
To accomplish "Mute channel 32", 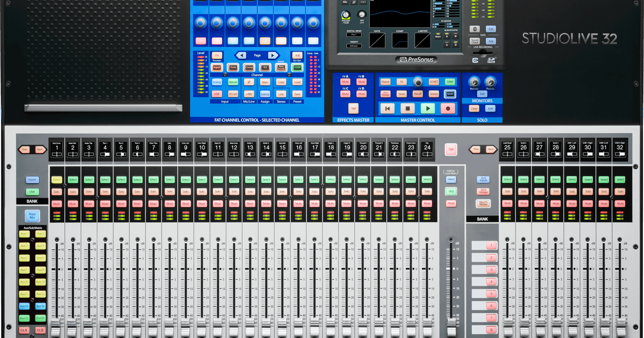I will 620,203.
